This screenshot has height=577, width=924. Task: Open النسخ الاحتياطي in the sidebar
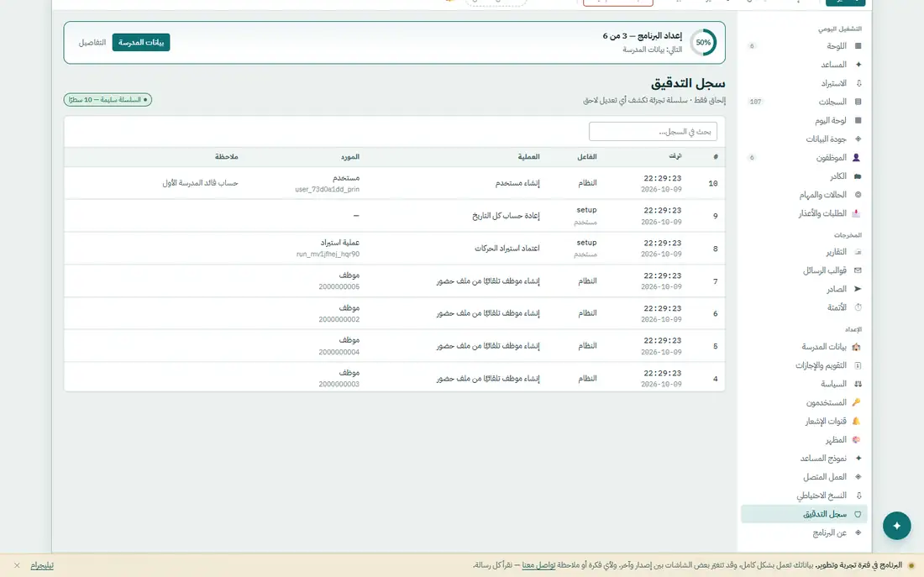tap(804, 496)
